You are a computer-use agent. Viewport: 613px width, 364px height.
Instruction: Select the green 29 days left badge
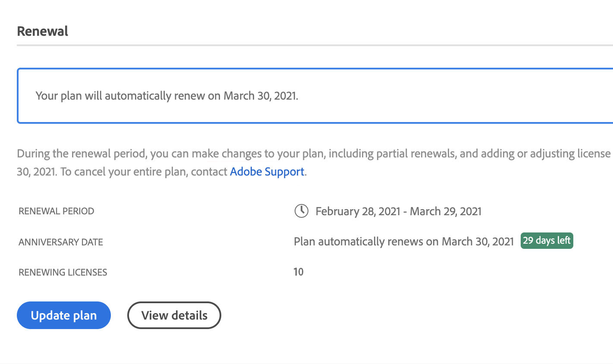tap(547, 241)
